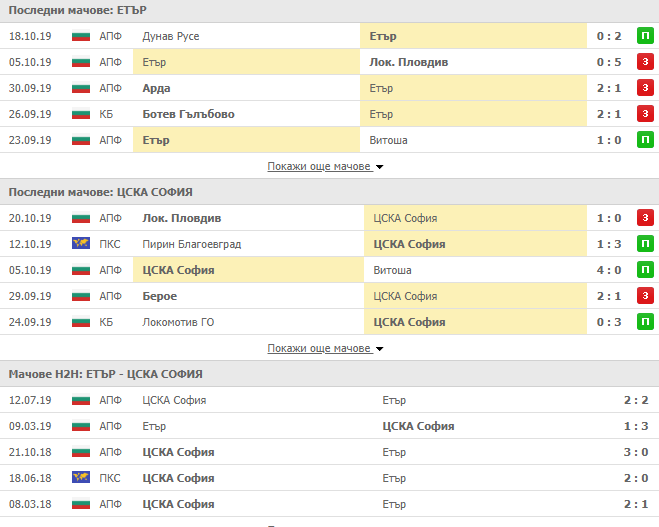Click win badge in Пирин Благоевград row

coord(645,244)
